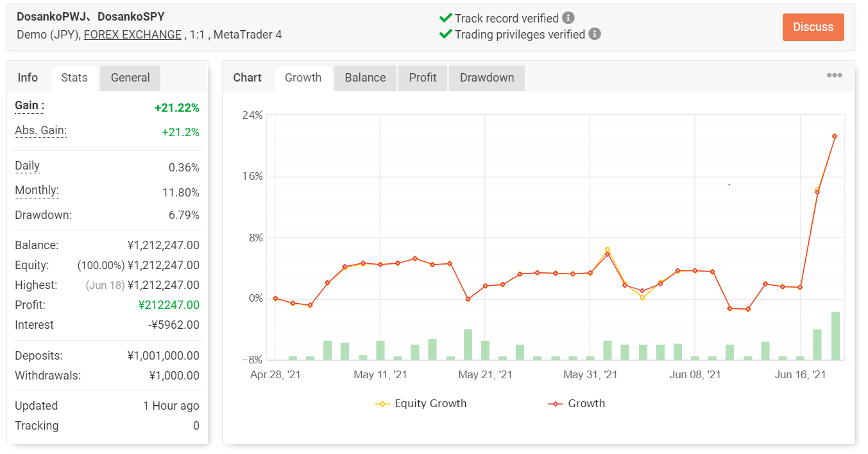Viewport: 868px width, 454px height.
Task: Toggle the Growth legend series
Action: 576,403
